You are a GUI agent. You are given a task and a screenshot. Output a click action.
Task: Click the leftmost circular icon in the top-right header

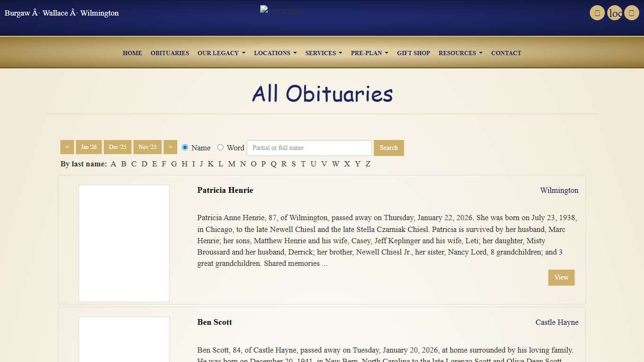pyautogui.click(x=597, y=13)
